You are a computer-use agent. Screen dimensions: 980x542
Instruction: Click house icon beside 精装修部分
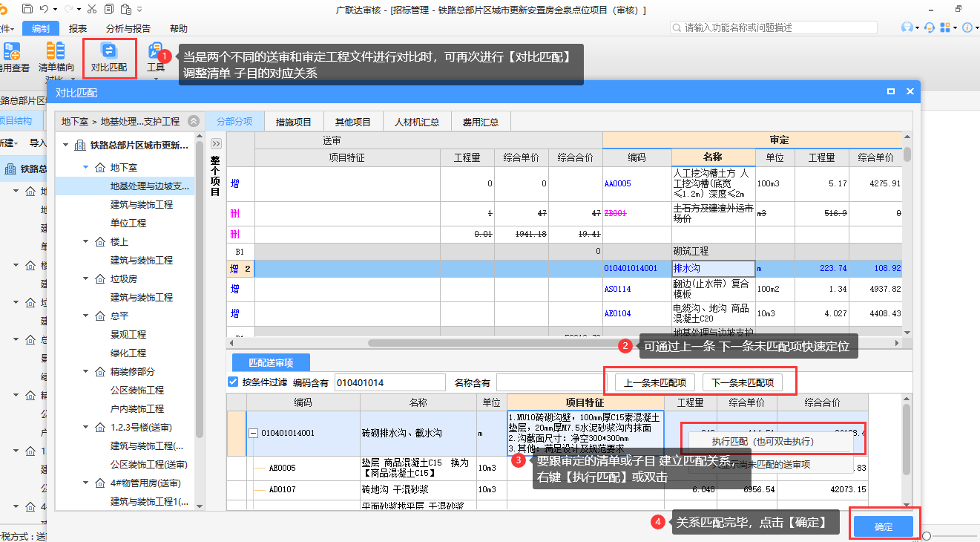pyautogui.click(x=99, y=372)
